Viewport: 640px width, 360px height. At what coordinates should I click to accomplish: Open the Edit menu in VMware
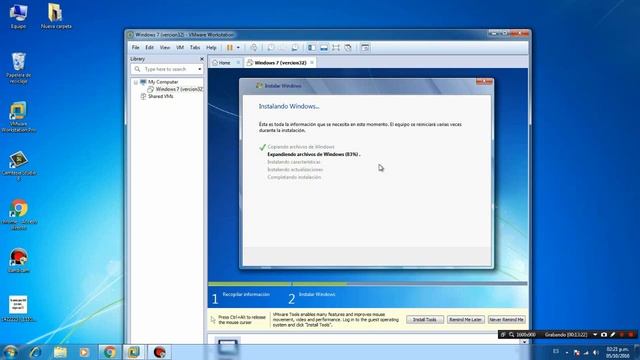point(149,48)
